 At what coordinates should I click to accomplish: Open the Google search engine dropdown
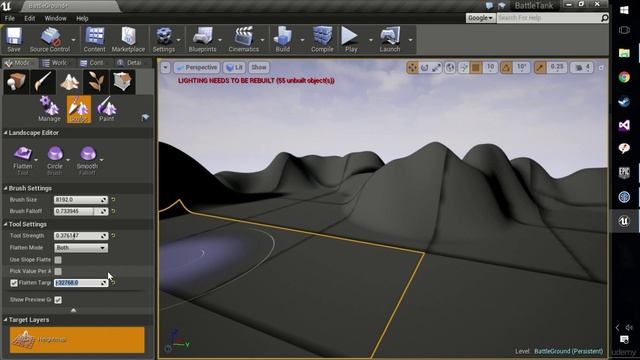(480, 18)
